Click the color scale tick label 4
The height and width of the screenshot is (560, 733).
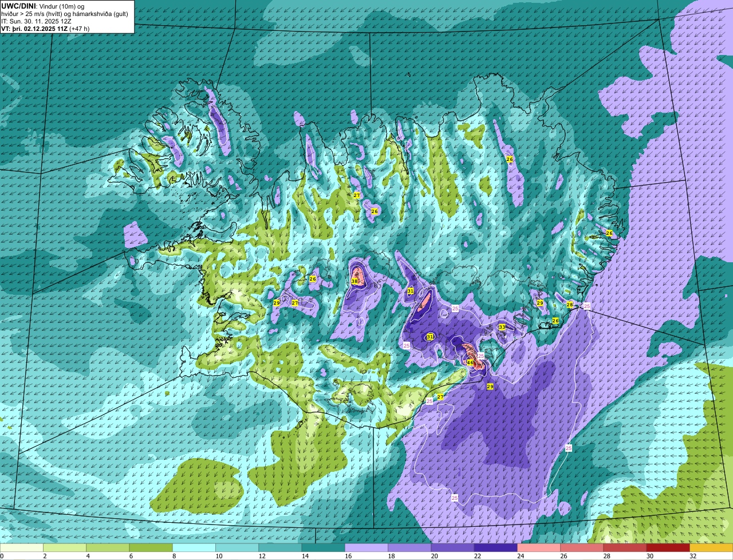[87, 556]
